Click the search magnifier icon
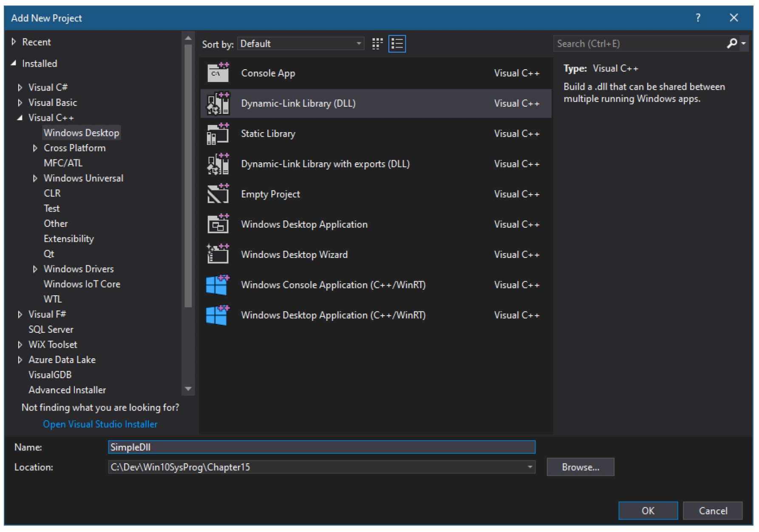Viewport: 759px width, 532px height. pyautogui.click(x=732, y=43)
